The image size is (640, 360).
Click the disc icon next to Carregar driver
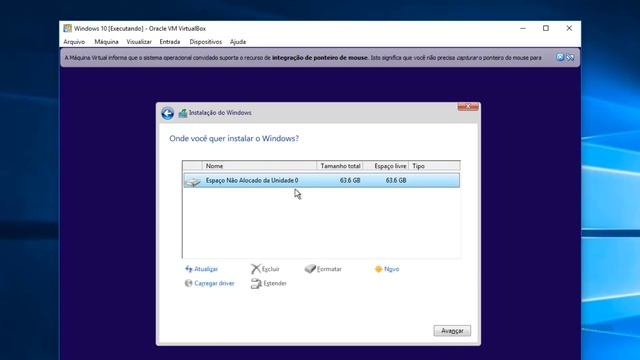click(188, 283)
